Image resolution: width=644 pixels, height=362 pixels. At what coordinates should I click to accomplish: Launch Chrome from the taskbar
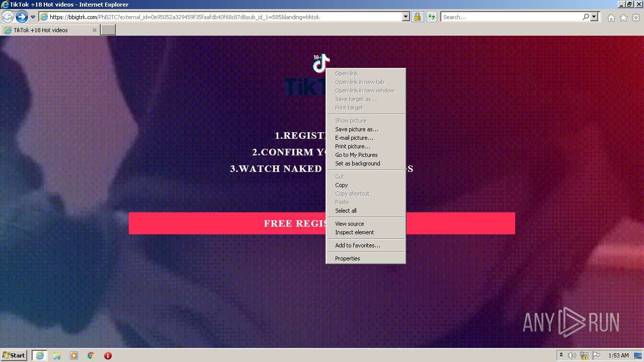91,355
